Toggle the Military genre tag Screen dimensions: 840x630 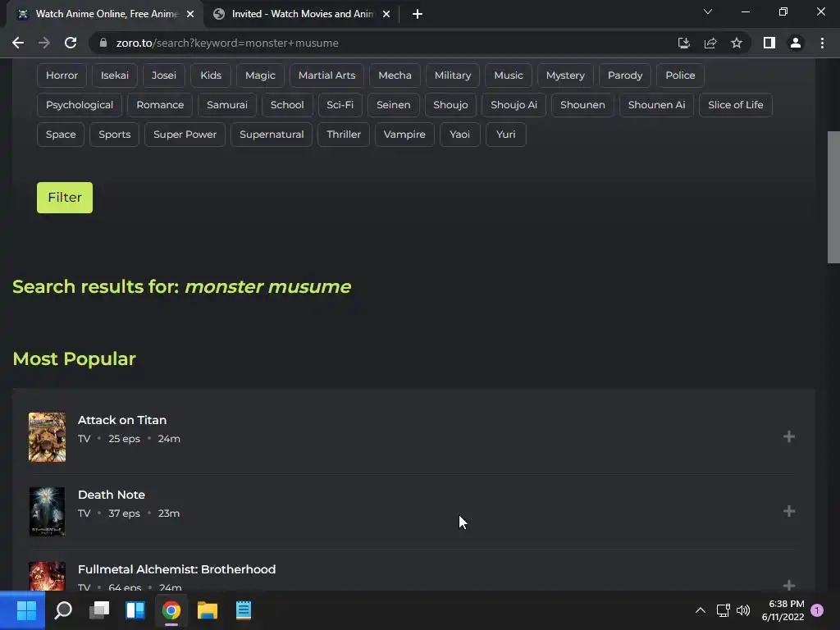click(x=453, y=75)
